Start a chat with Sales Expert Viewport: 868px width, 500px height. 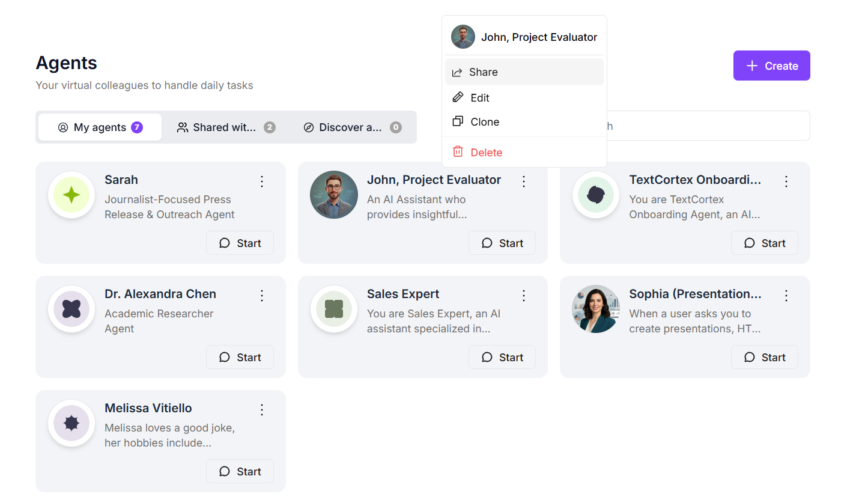(502, 358)
